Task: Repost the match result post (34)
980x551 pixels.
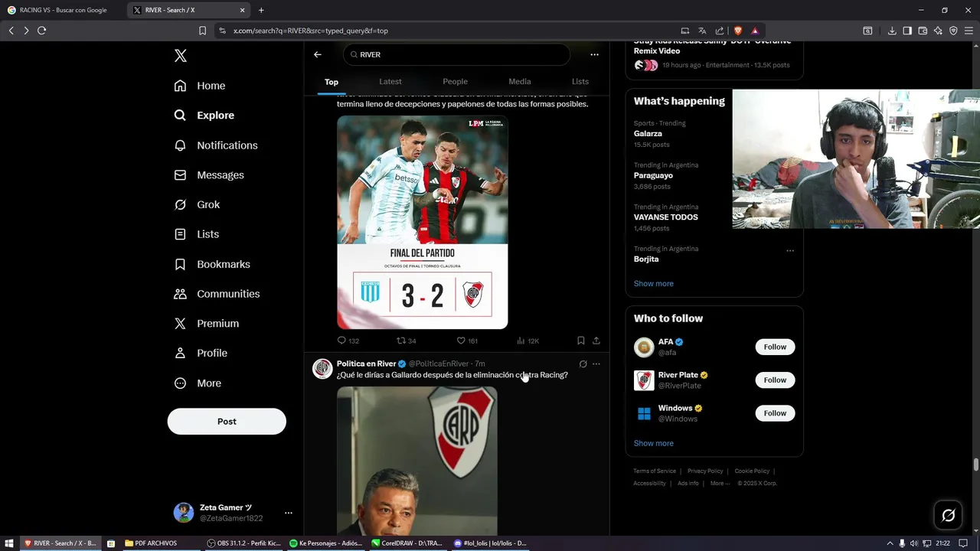Action: 407,341
